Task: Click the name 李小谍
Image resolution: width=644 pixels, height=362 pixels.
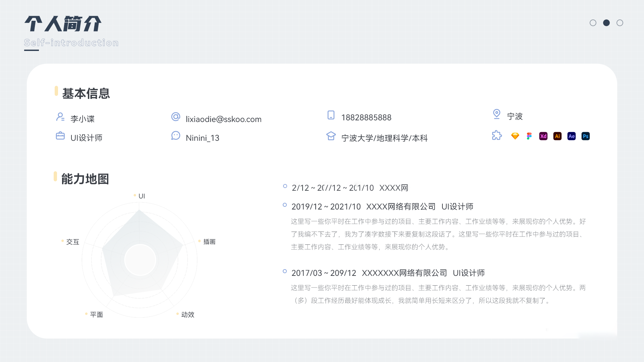Action: pos(83,119)
